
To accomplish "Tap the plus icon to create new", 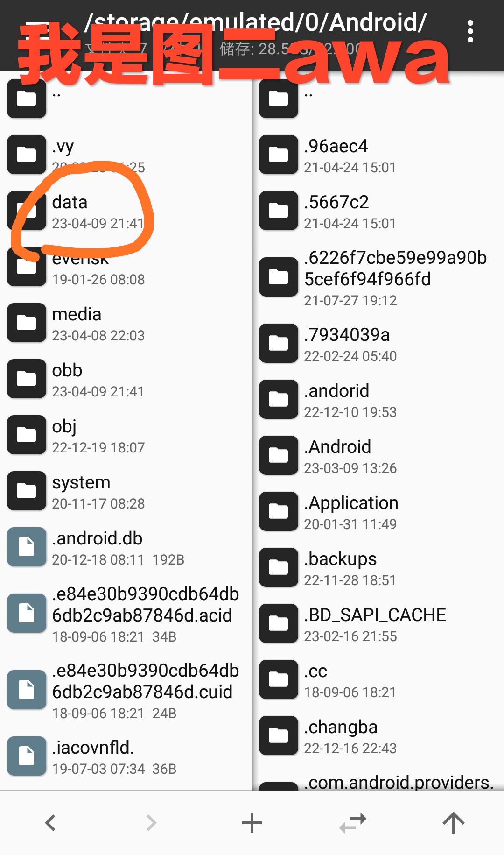I will tap(252, 822).
